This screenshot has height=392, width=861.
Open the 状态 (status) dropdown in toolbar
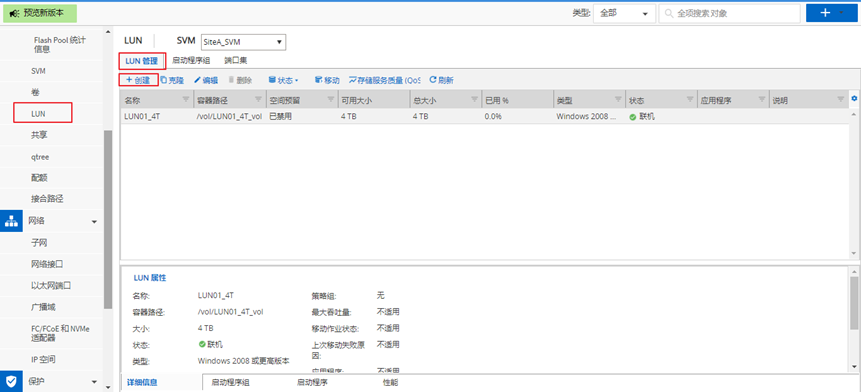click(x=283, y=80)
